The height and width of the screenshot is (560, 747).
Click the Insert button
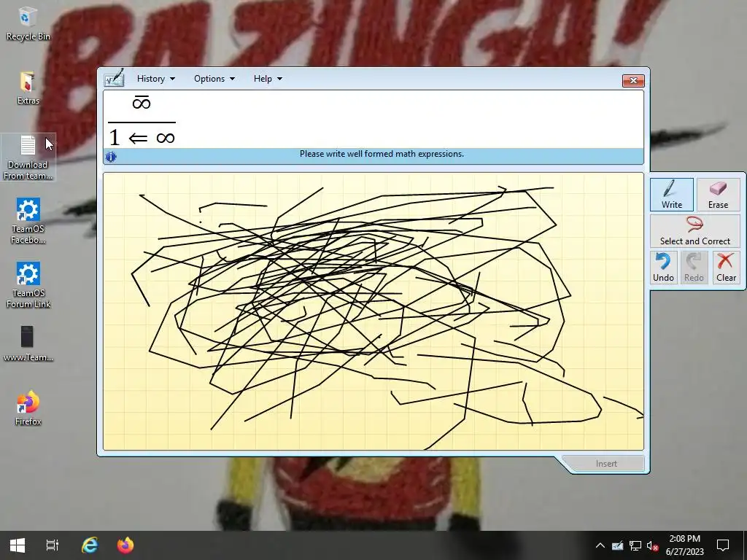(606, 463)
